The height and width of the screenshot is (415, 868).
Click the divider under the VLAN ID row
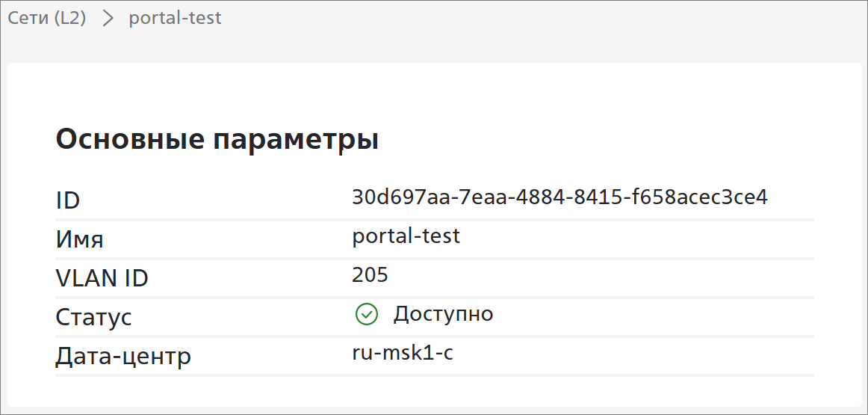click(x=434, y=298)
